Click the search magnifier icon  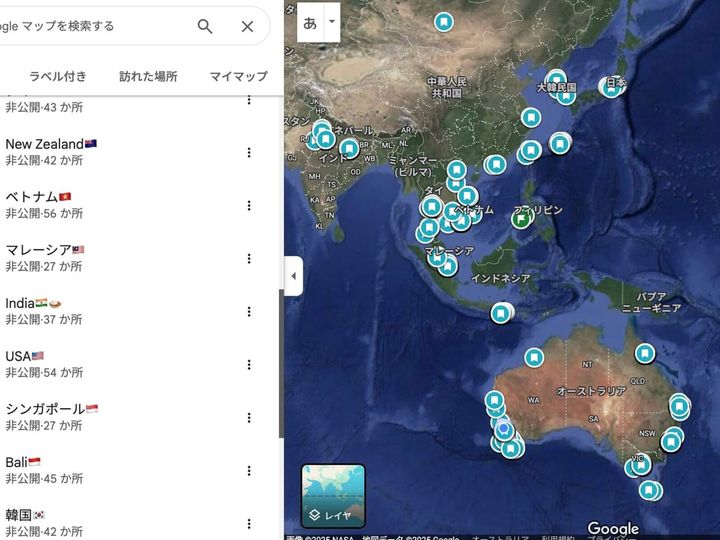tap(205, 27)
